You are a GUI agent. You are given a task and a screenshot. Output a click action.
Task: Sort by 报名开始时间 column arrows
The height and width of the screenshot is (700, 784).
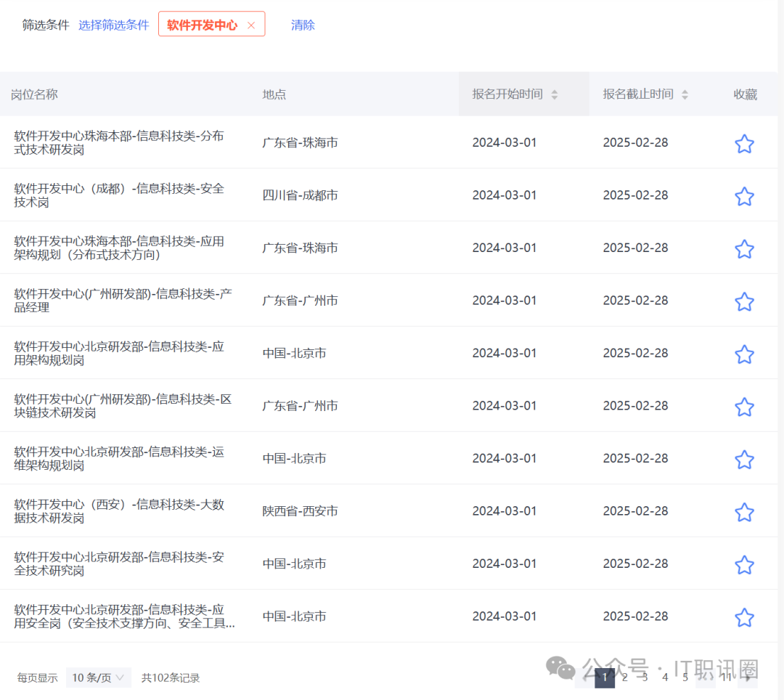click(x=555, y=94)
